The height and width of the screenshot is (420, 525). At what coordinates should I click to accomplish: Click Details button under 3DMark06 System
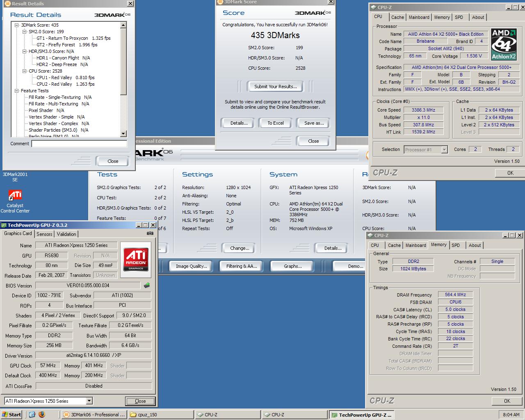click(333, 248)
